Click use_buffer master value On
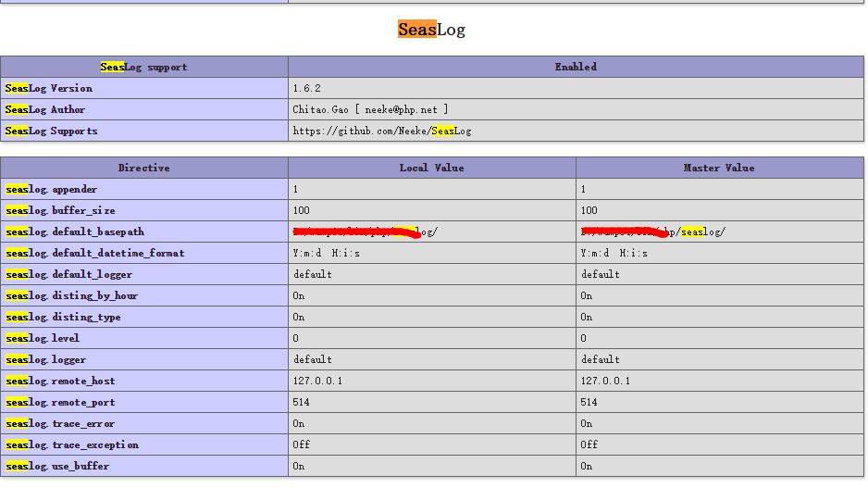 tap(587, 467)
